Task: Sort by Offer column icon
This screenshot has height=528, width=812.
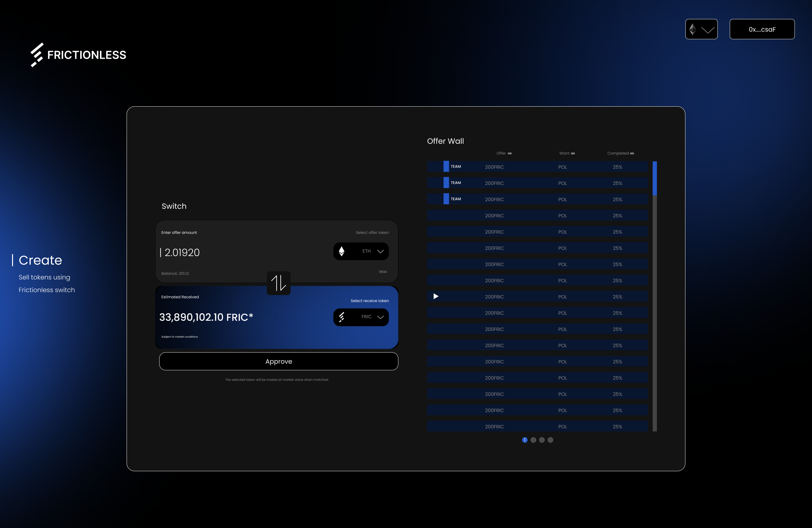Action: pyautogui.click(x=510, y=154)
